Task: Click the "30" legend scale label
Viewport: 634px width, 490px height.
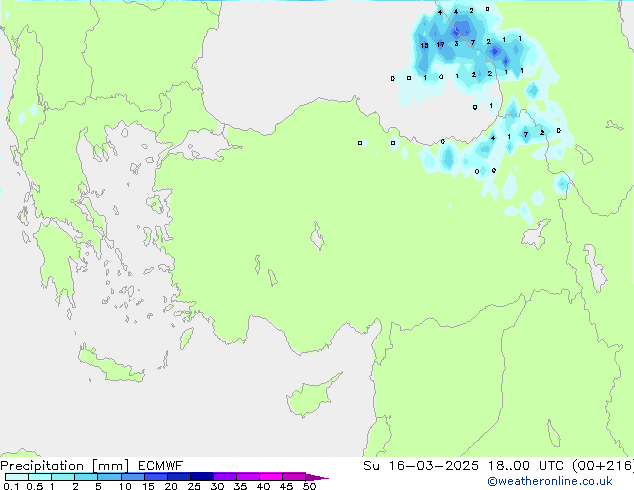Action: [217, 486]
